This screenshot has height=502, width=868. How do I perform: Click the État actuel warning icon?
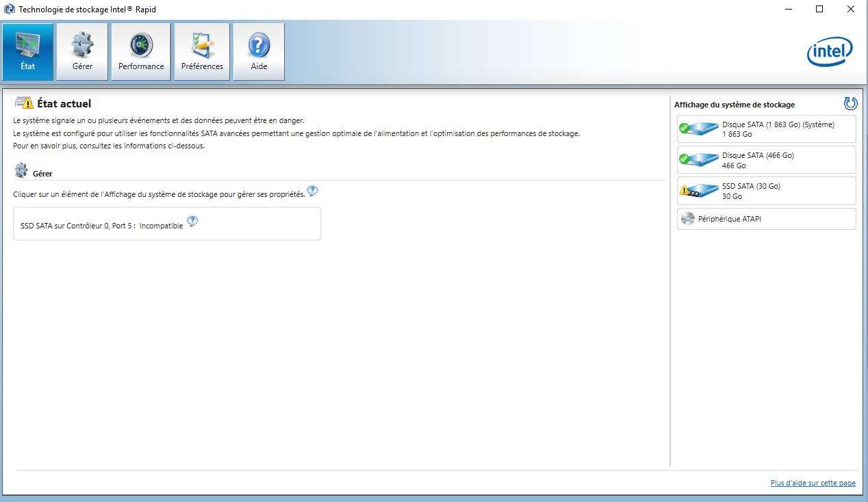pyautogui.click(x=24, y=103)
